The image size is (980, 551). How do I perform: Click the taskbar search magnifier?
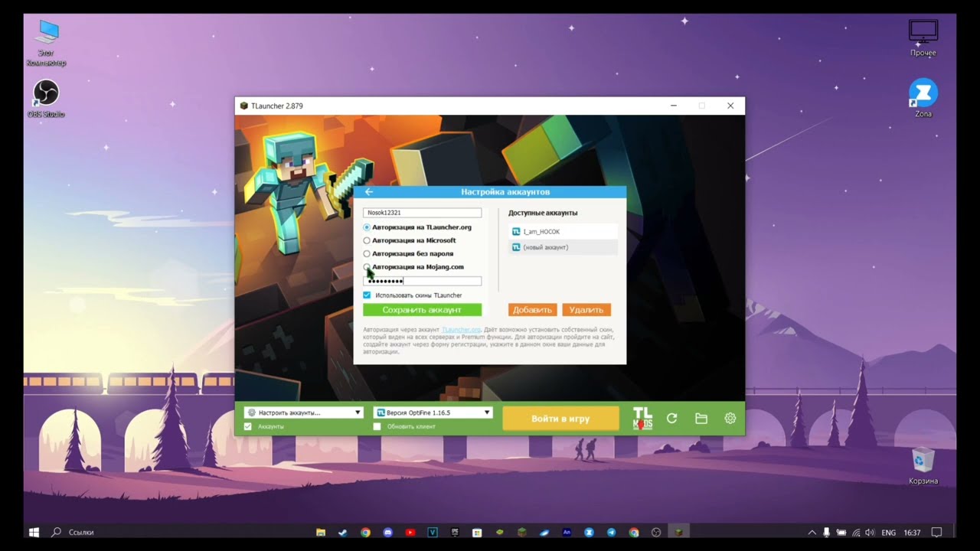pyautogui.click(x=56, y=532)
